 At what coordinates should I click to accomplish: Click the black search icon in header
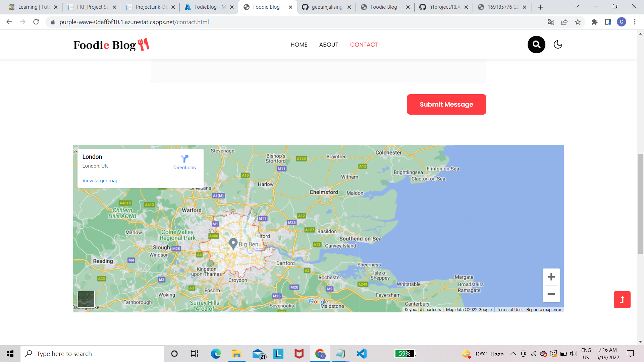pyautogui.click(x=536, y=45)
